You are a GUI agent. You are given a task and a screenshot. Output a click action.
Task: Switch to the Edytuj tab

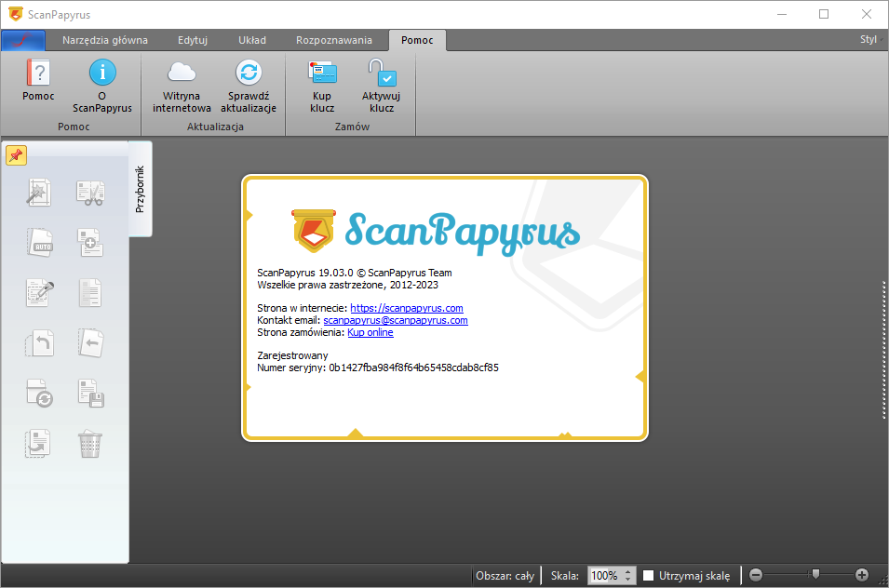[193, 40]
